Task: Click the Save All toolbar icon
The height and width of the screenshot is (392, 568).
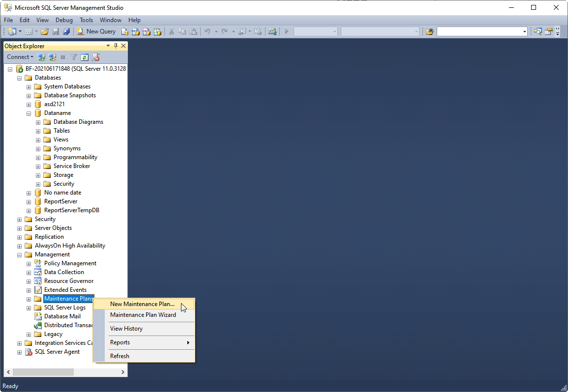Action: tap(66, 31)
